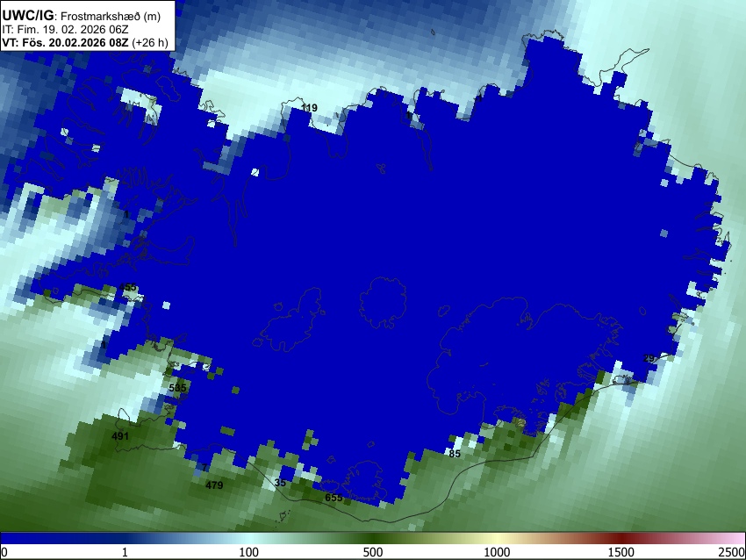Click the UWC/IG title text
Viewport: 746px width, 560px height.
pyautogui.click(x=28, y=15)
